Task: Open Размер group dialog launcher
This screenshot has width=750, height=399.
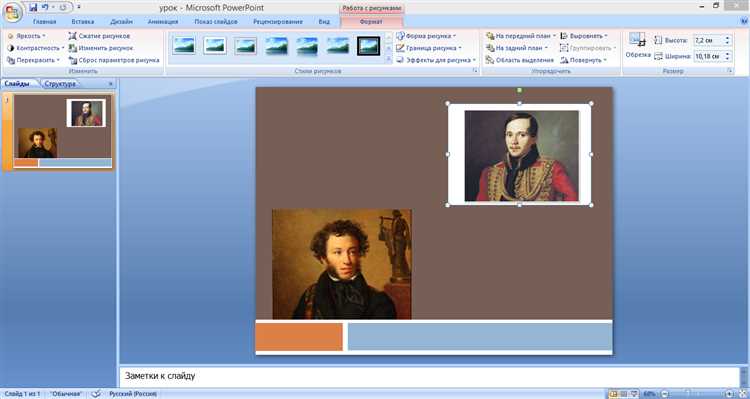Action: 730,71
